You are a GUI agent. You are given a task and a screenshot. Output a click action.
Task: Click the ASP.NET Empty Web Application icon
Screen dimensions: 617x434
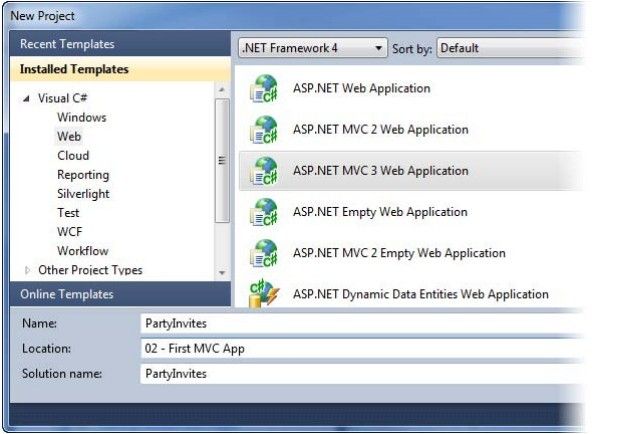[264, 213]
